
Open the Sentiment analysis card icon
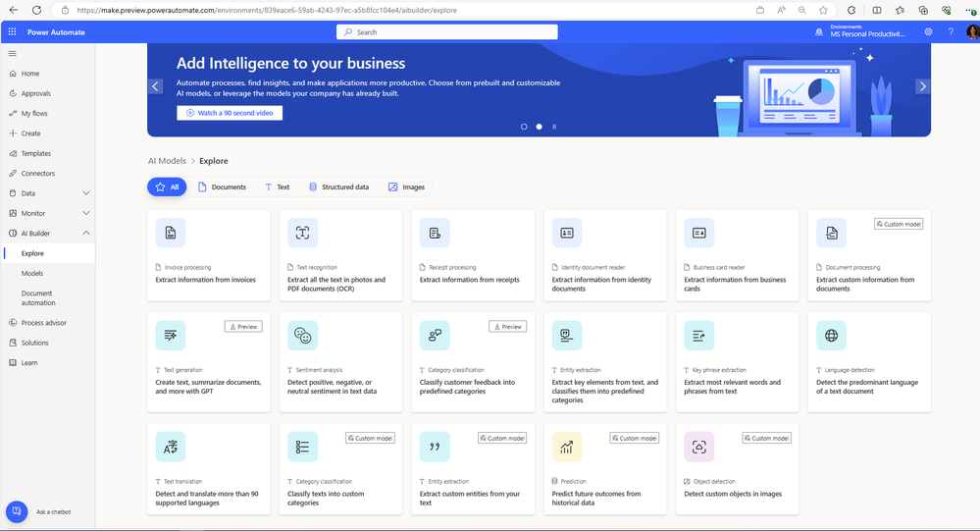point(302,336)
